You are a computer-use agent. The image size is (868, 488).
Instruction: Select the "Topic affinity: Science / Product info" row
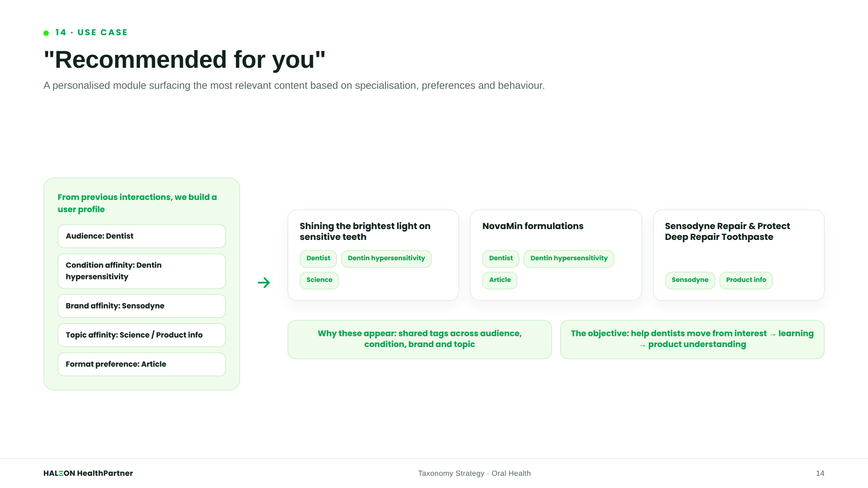click(x=142, y=335)
